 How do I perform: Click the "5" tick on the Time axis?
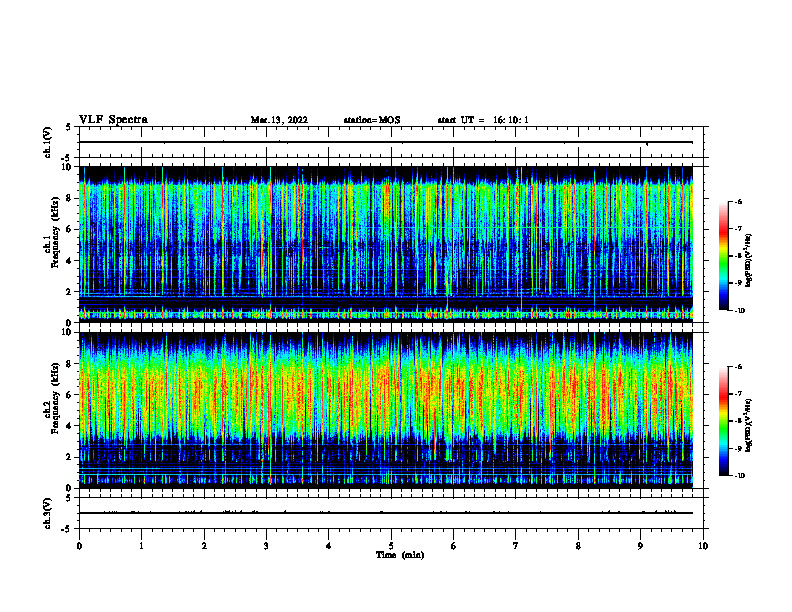tap(391, 546)
